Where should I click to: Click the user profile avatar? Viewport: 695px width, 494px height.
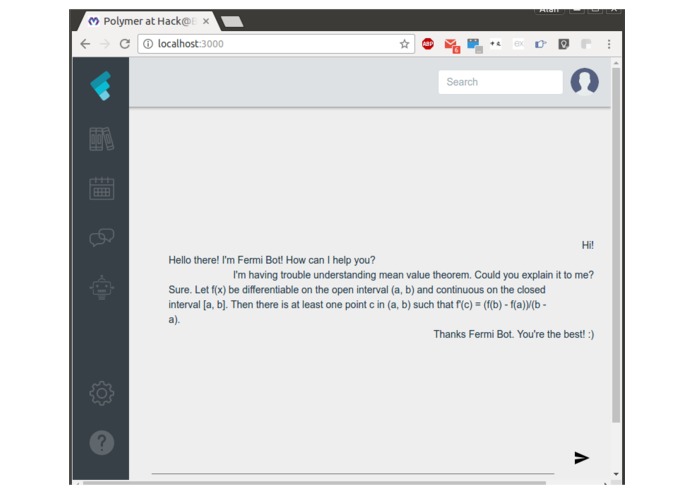pyautogui.click(x=584, y=82)
